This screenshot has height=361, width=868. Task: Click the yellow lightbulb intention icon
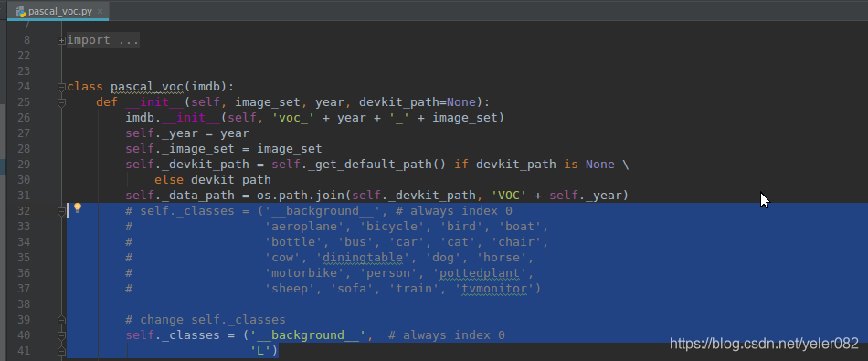(78, 208)
